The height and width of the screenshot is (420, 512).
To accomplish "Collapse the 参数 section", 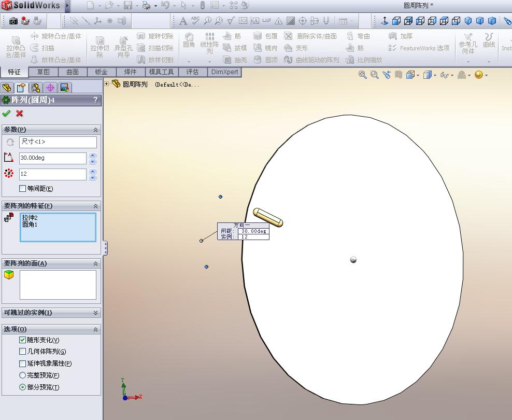I will coord(95,130).
